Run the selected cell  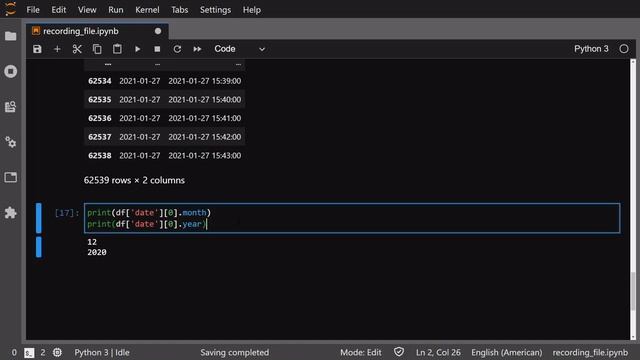[138, 49]
